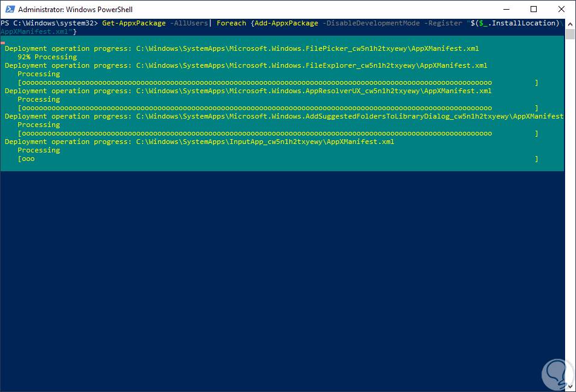This screenshot has width=576, height=392.
Task: Click the InputApp '[ooo' progress bar start
Action: (x=26, y=158)
